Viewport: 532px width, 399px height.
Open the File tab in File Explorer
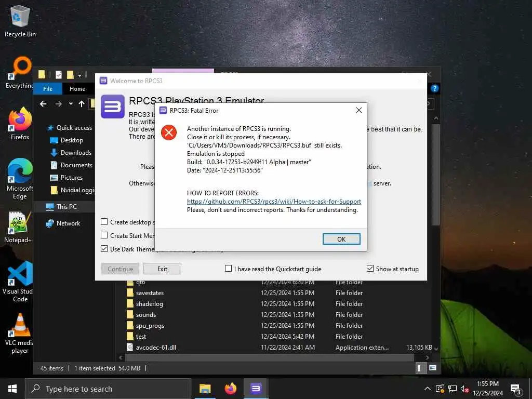pyautogui.click(x=48, y=88)
